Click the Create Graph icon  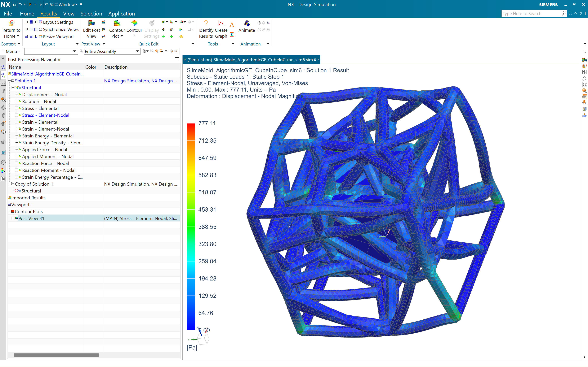tap(221, 24)
